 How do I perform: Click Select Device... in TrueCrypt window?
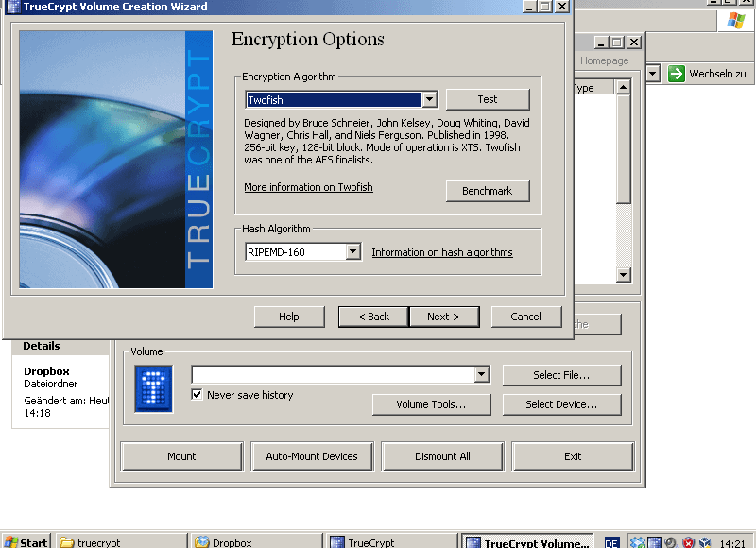click(561, 404)
